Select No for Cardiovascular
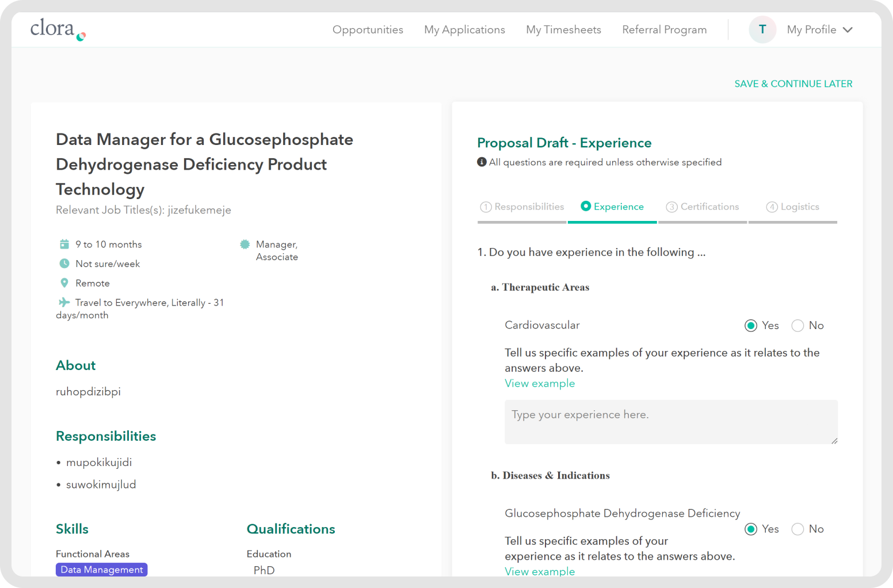 [x=797, y=326]
